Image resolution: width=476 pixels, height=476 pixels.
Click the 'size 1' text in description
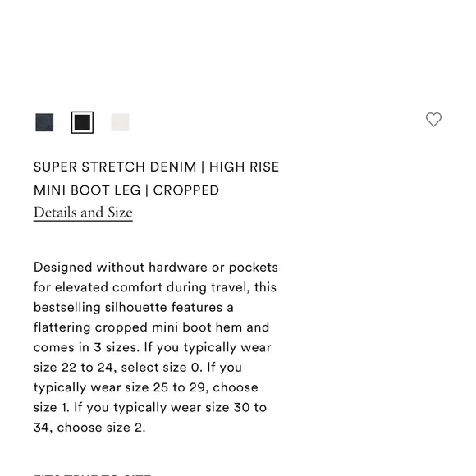point(52,408)
